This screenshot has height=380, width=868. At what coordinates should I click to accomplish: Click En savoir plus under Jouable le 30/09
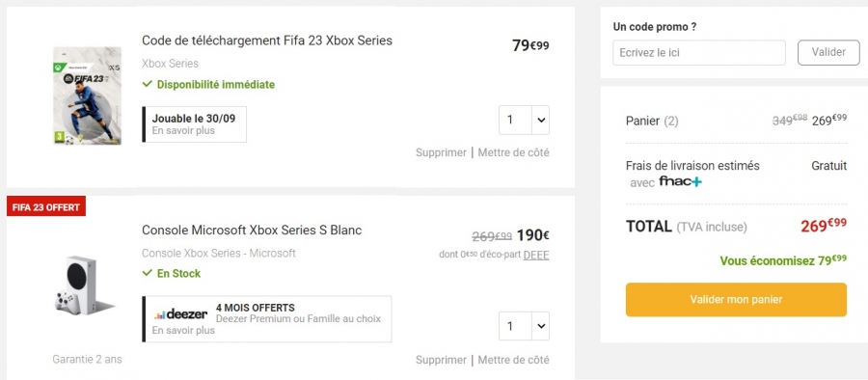coord(183,131)
